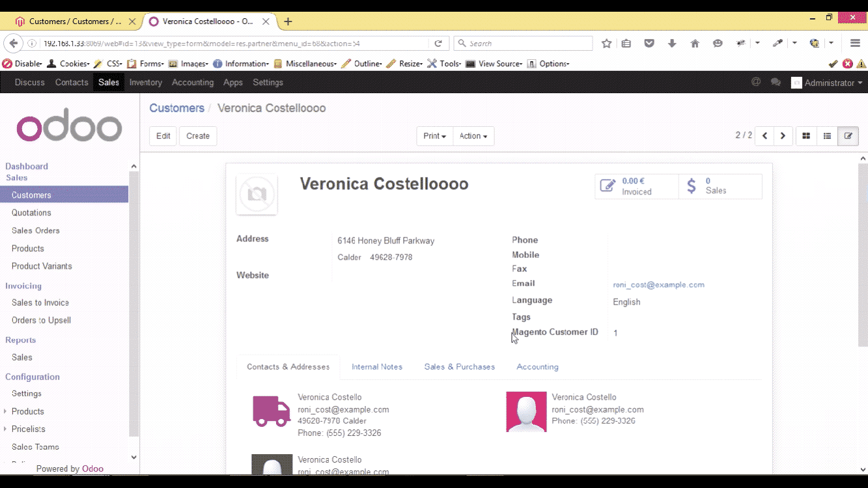Viewport: 868px width, 488px height.
Task: Bookmark this page with the star icon
Action: tap(607, 44)
